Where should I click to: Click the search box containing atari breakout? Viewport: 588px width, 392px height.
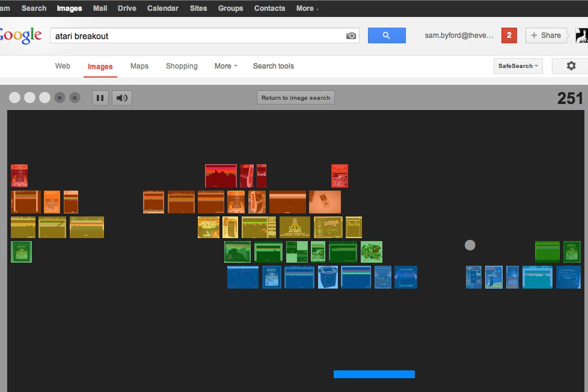(x=205, y=36)
